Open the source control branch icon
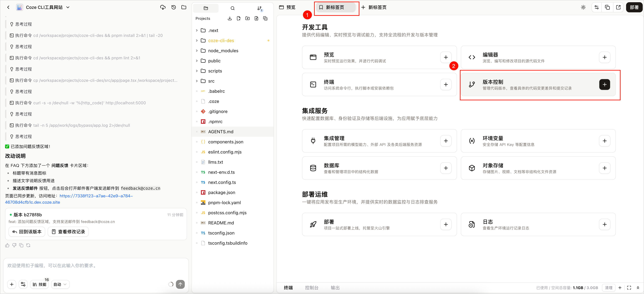 260,8
